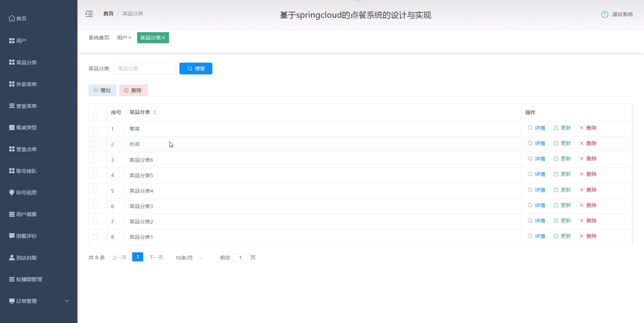The image size is (644, 323).
Task: Click the pink 删除 batch button
Action: point(133,90)
